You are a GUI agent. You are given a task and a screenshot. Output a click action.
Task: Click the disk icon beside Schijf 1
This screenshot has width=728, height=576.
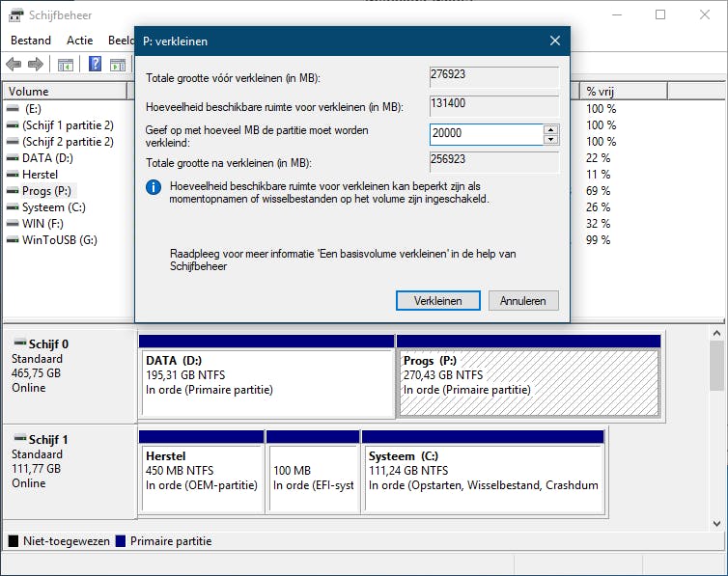(x=20, y=438)
